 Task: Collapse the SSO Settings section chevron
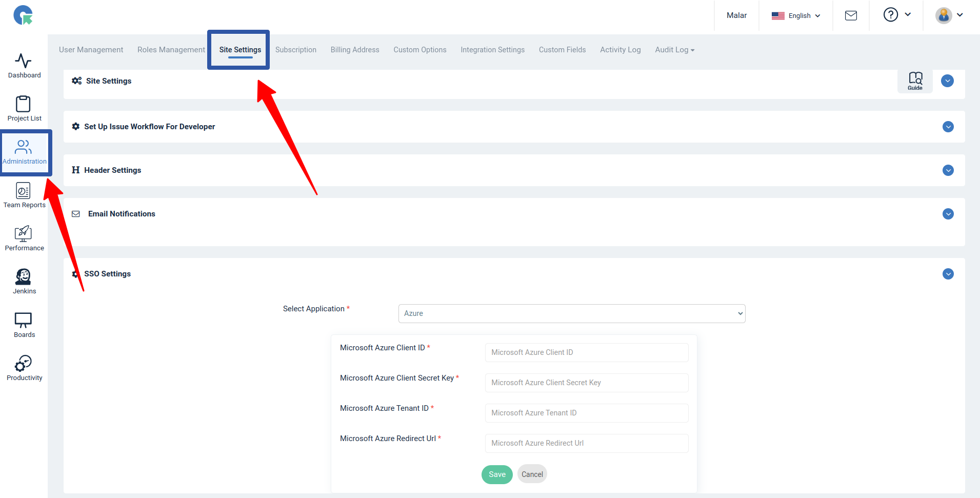pyautogui.click(x=948, y=274)
